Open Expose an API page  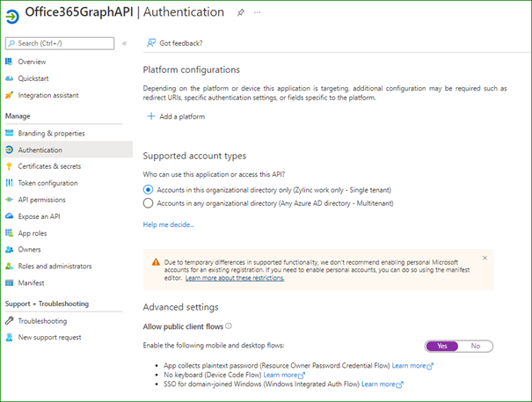coord(39,216)
